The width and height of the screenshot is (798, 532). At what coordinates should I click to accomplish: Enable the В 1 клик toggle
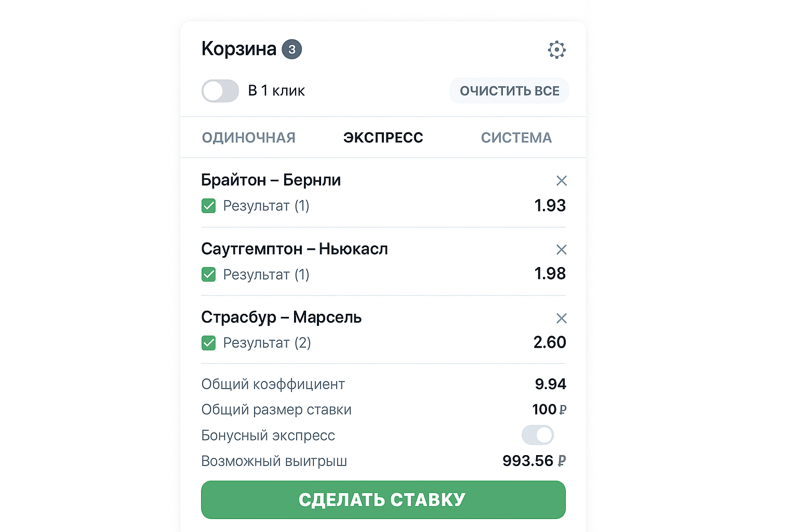point(220,90)
